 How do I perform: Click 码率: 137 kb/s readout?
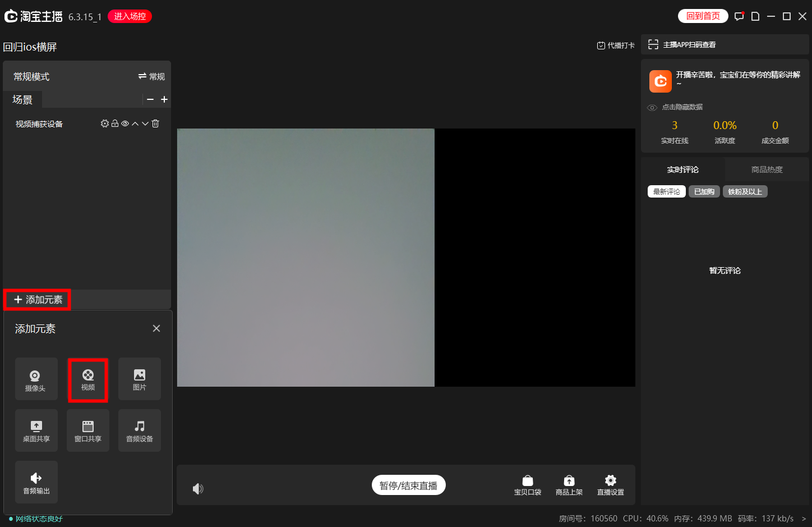click(x=765, y=519)
